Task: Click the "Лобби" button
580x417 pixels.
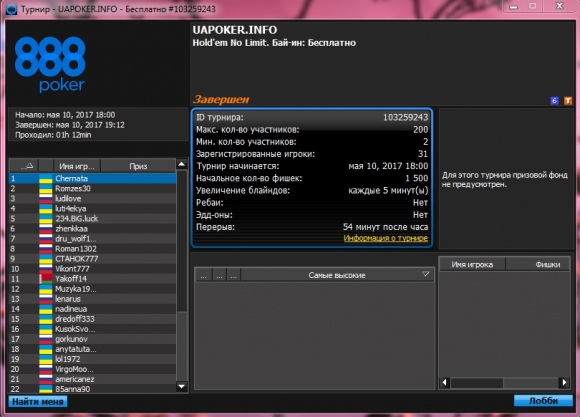Action: coord(543,401)
